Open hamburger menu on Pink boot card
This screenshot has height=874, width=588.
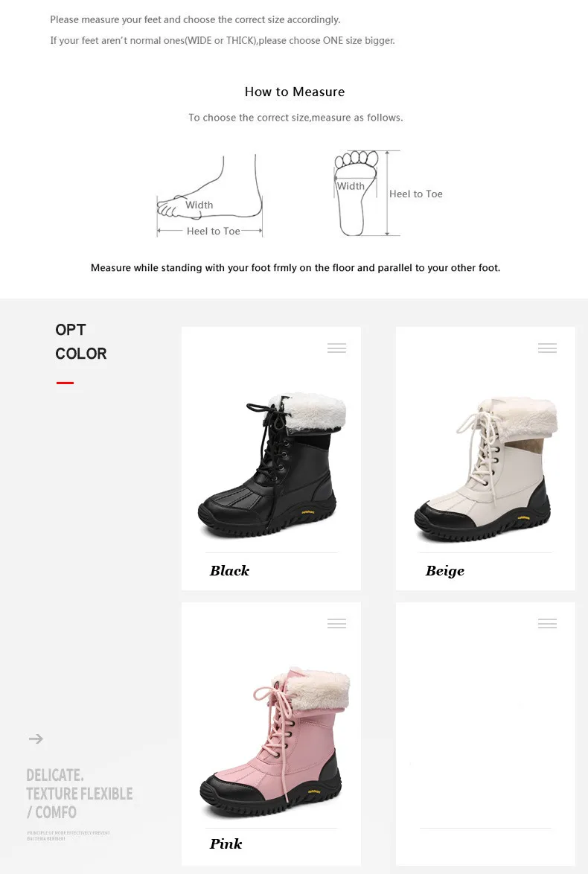[x=336, y=623]
